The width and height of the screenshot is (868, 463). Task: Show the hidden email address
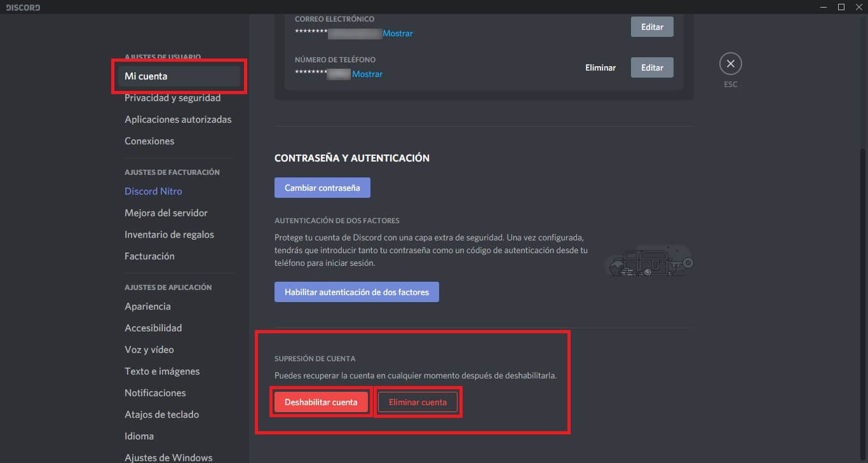point(398,33)
